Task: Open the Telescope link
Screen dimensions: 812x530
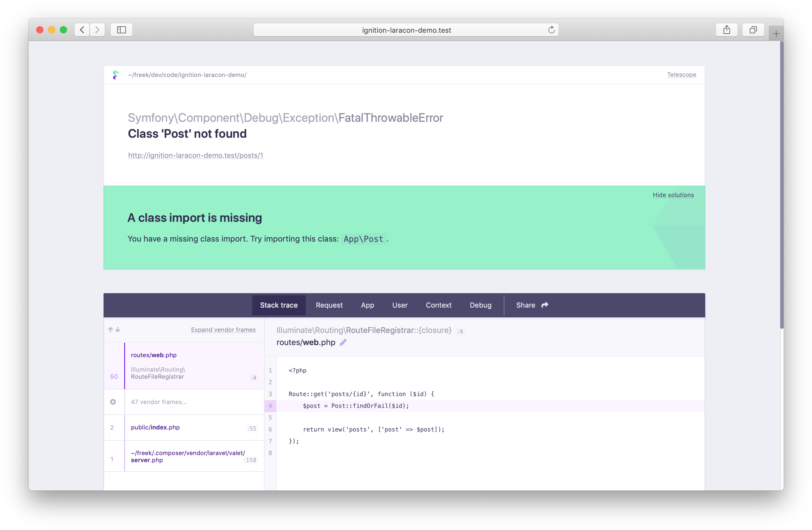Action: click(x=681, y=75)
